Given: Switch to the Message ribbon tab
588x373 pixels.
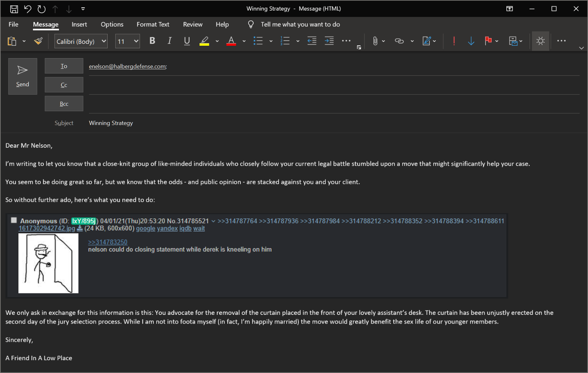Looking at the screenshot, I should 46,25.
